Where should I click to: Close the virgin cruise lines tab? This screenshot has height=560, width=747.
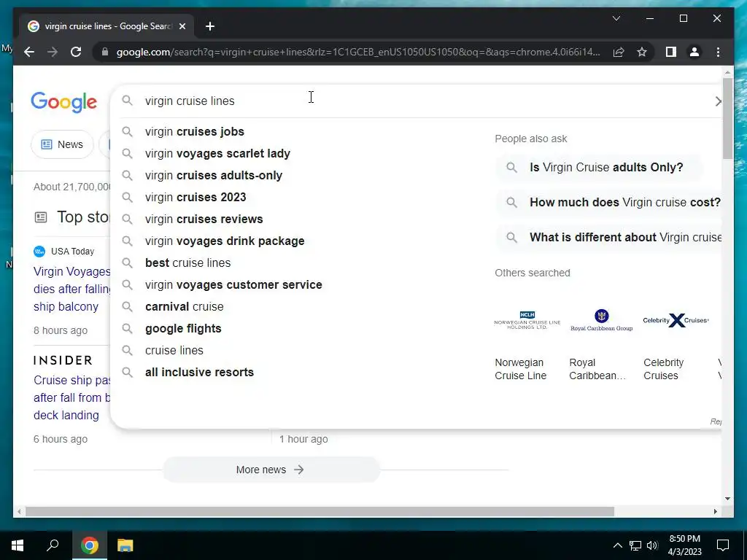pyautogui.click(x=182, y=26)
